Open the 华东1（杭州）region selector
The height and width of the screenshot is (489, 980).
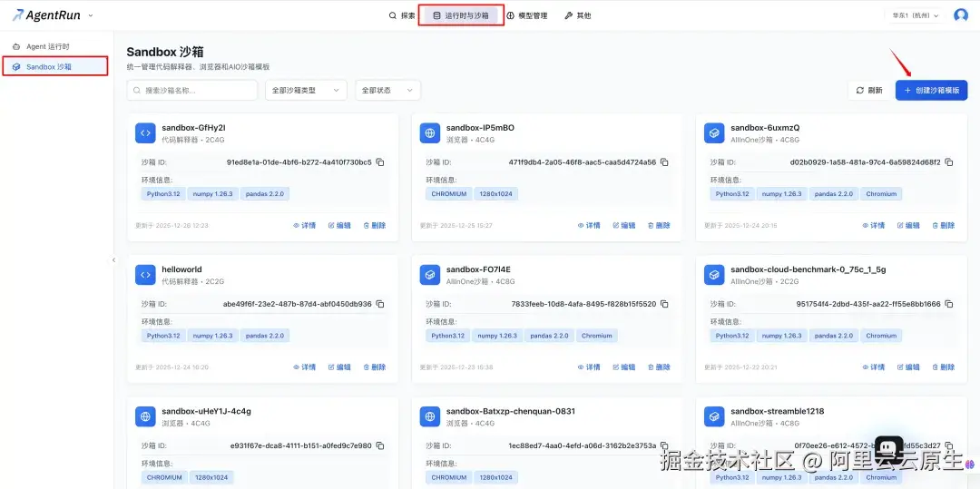pyautogui.click(x=915, y=15)
